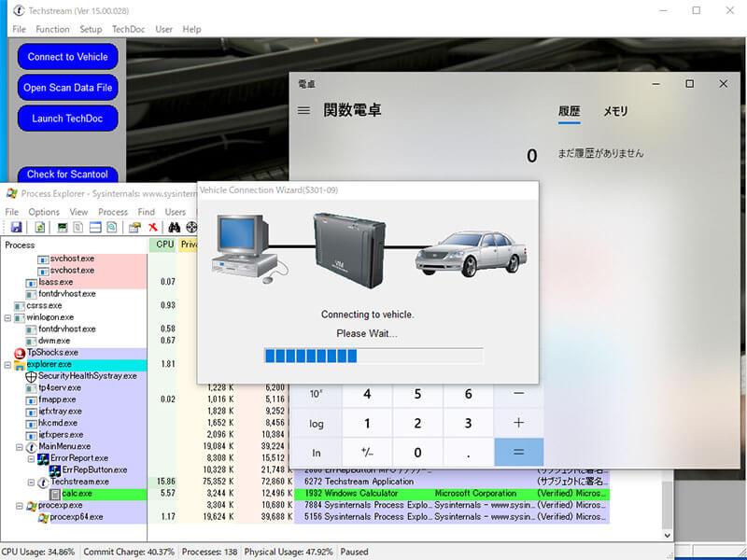This screenshot has height=560, width=747.
Task: Collapse the ErrorReport.exe tree node
Action: (31, 458)
